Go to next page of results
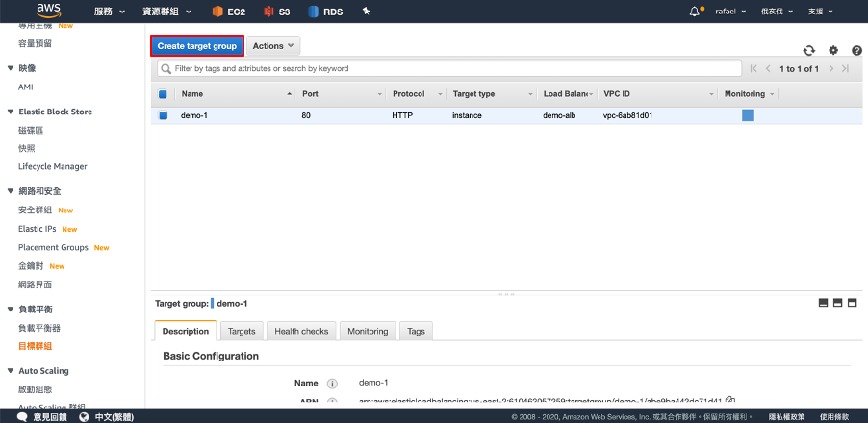This screenshot has height=423, width=868. coord(830,68)
